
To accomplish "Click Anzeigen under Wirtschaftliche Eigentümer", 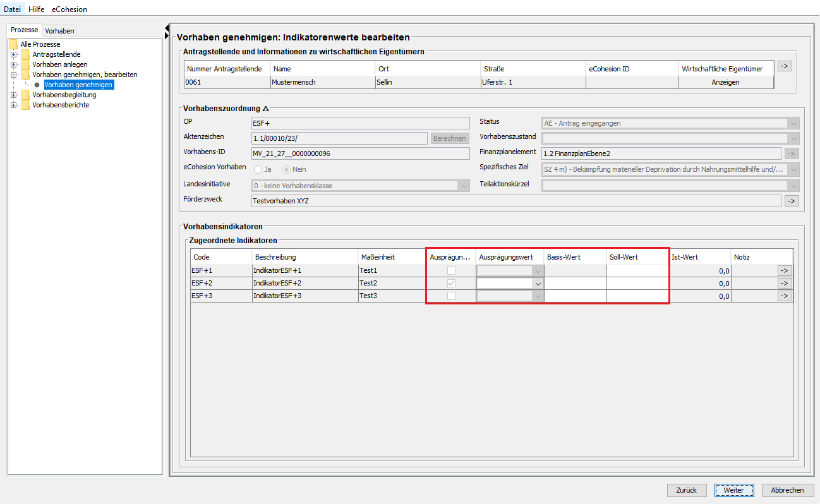I will pos(725,82).
